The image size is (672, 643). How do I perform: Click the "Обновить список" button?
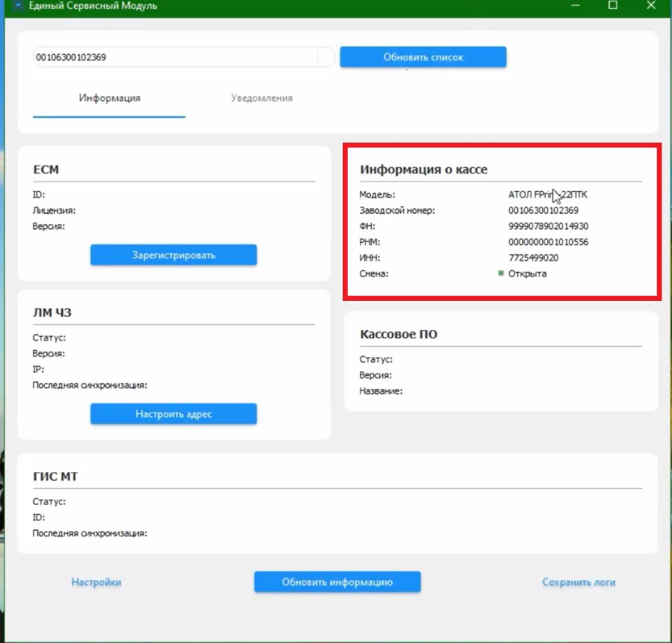point(423,57)
